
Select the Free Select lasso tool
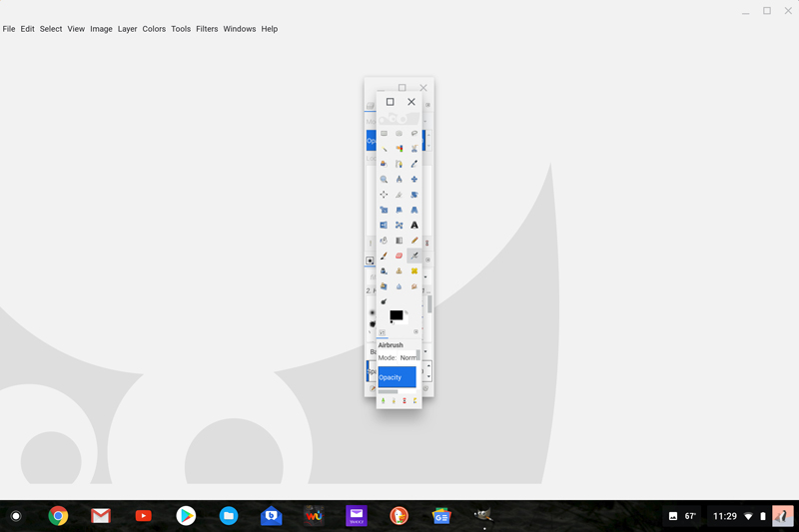pyautogui.click(x=414, y=134)
